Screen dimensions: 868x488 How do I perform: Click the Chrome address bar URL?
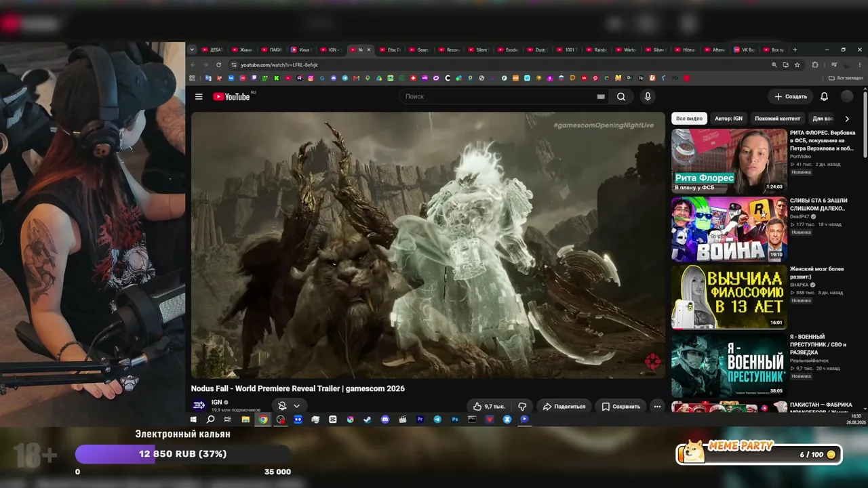point(279,65)
